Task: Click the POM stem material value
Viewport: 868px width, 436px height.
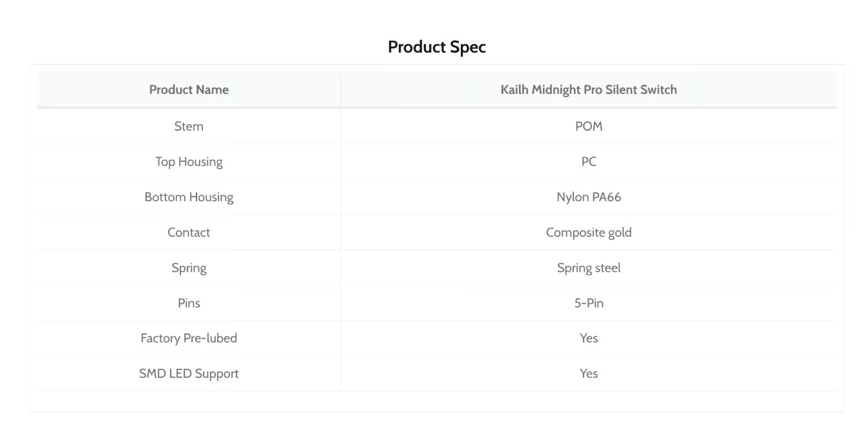Action: (x=589, y=127)
